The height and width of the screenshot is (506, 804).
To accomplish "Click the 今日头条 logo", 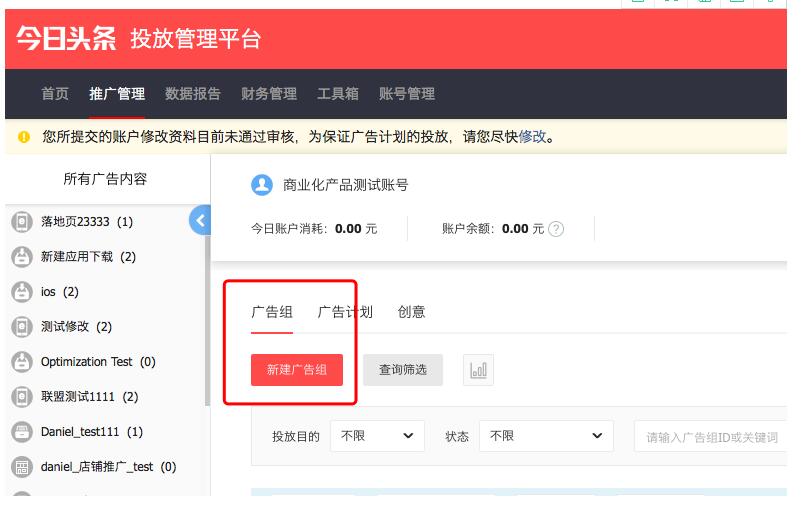I will click(66, 38).
